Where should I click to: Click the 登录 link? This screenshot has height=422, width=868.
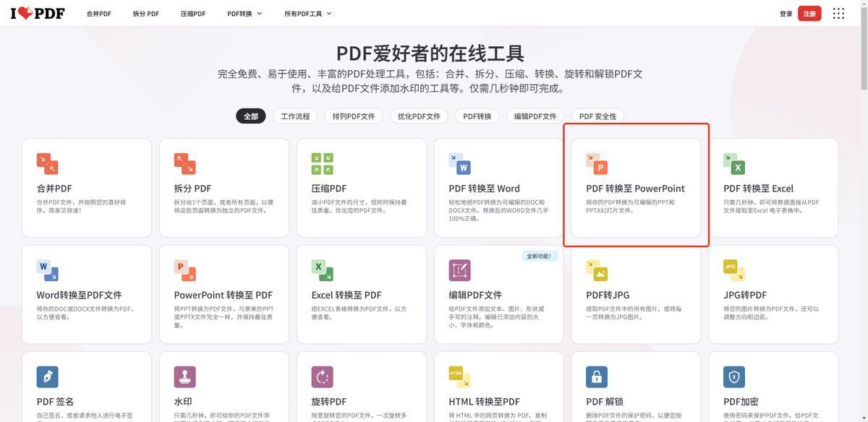(786, 14)
